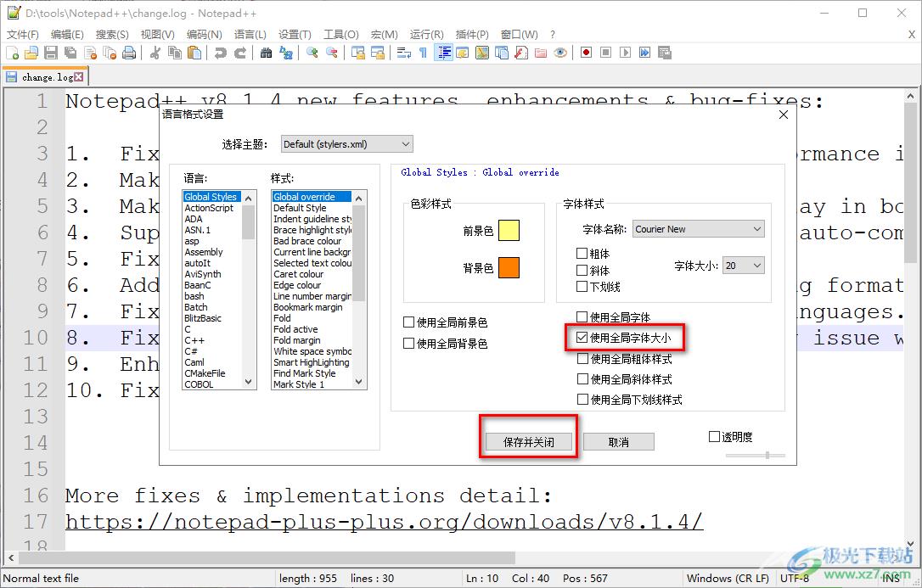The image size is (922, 588).
Task: Toggle Show All Characters pilcrow icon
Action: tap(423, 53)
